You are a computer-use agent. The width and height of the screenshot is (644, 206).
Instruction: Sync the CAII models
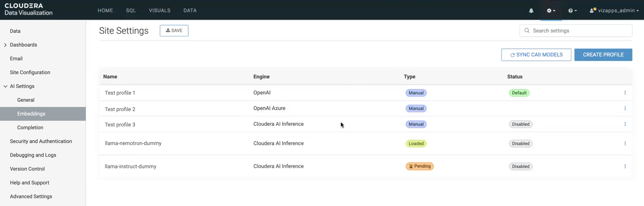(x=536, y=55)
